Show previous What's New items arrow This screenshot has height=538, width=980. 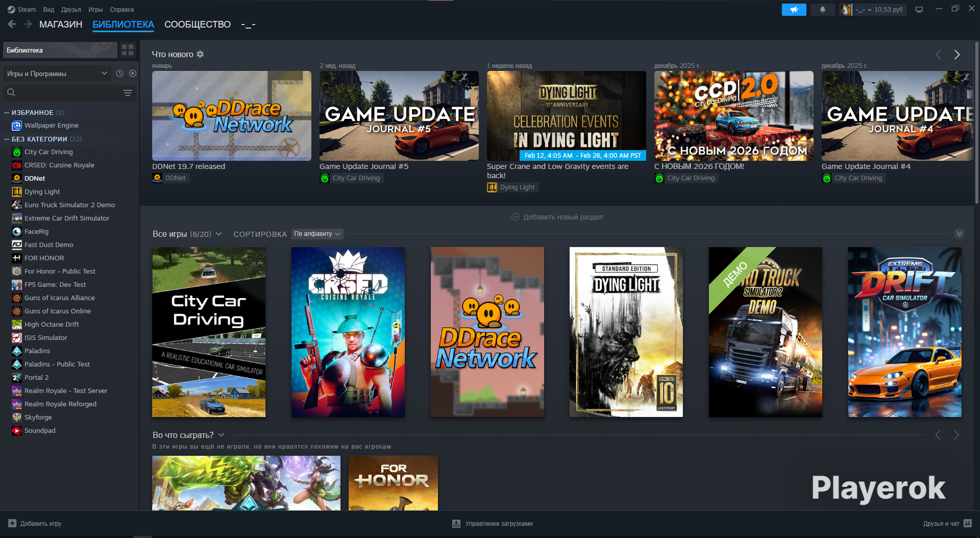pyautogui.click(x=939, y=54)
